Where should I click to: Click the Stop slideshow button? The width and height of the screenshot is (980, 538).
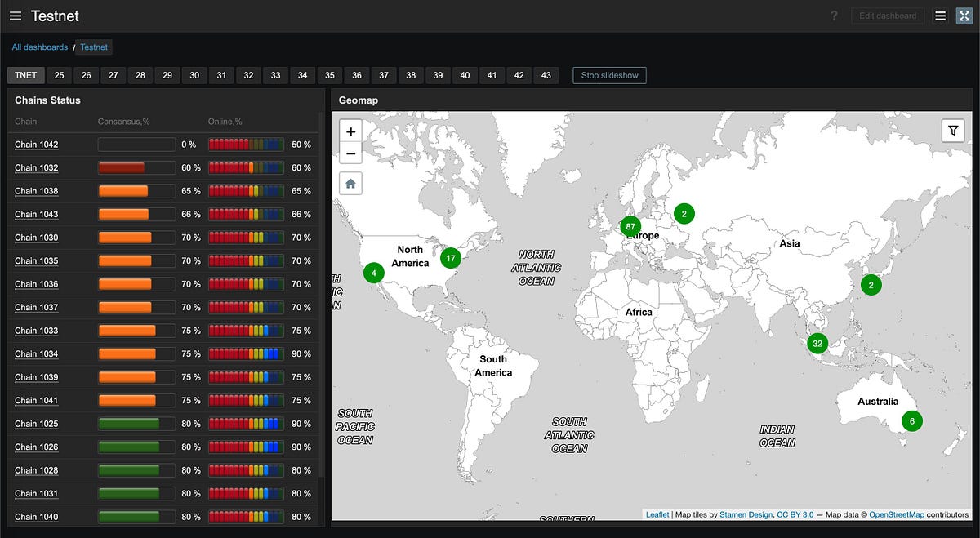click(609, 75)
